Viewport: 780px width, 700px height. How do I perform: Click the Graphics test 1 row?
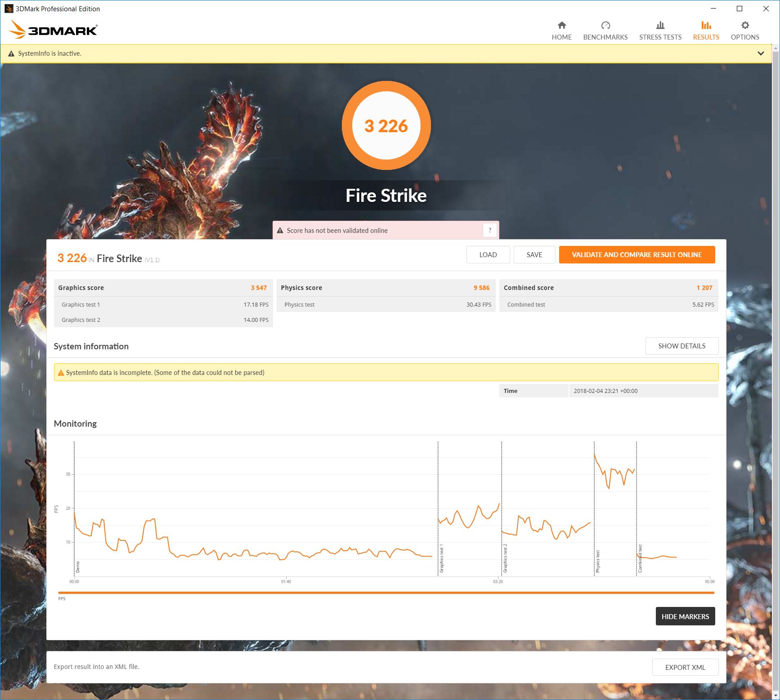pos(163,304)
